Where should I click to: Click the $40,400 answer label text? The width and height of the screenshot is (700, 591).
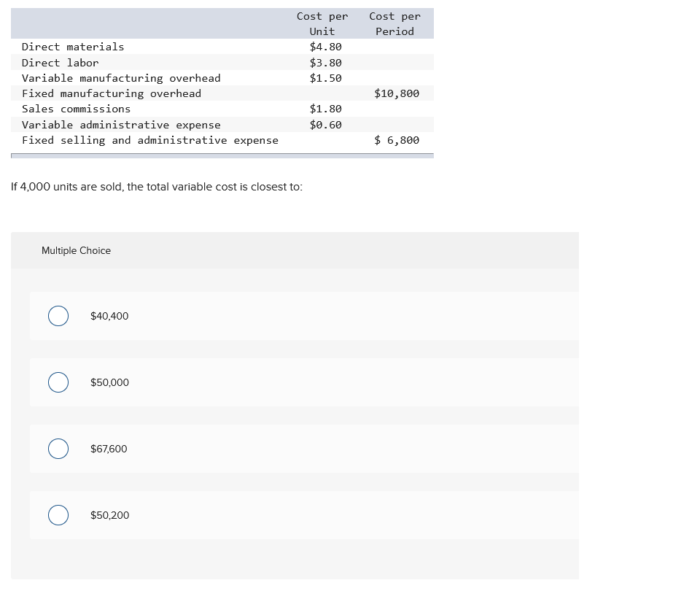click(x=109, y=316)
